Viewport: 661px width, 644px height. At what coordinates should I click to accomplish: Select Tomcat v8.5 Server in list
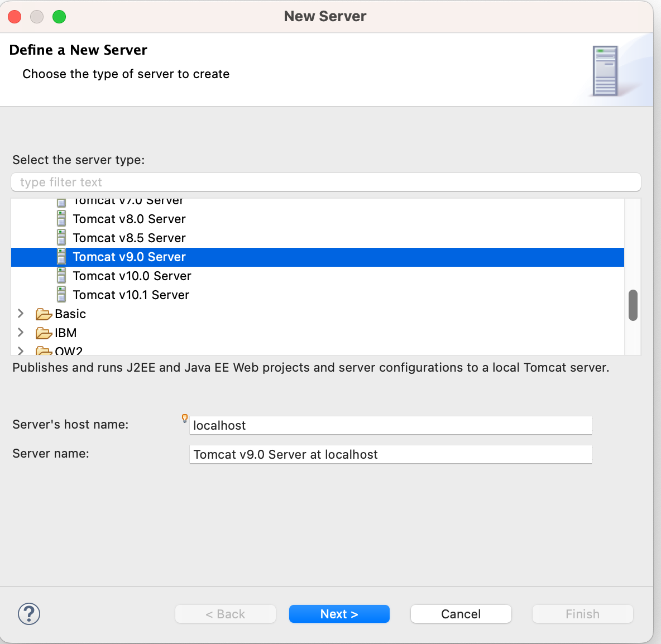(129, 238)
